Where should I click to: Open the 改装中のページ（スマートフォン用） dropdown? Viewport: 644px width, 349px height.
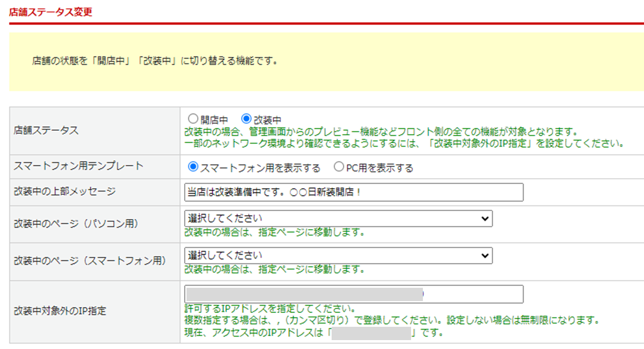(x=338, y=256)
